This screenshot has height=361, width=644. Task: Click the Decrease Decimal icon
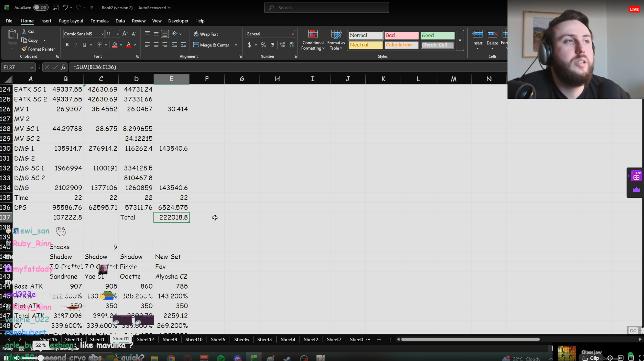291,45
